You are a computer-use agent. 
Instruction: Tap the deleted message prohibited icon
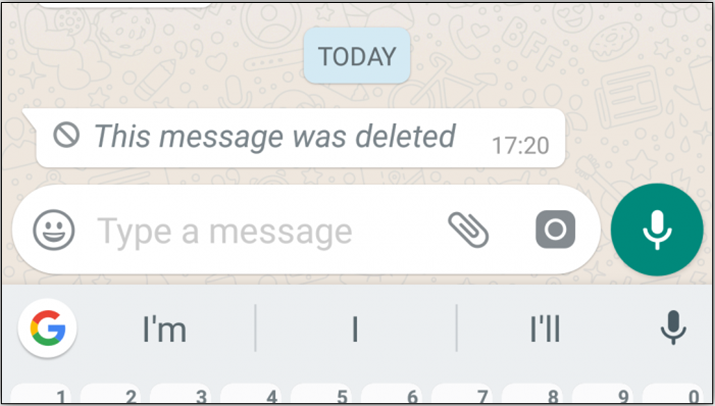click(x=67, y=135)
